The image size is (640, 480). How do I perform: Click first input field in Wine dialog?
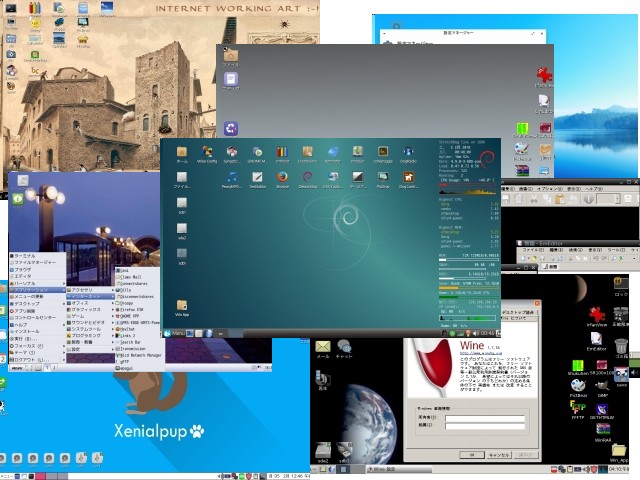pos(484,418)
